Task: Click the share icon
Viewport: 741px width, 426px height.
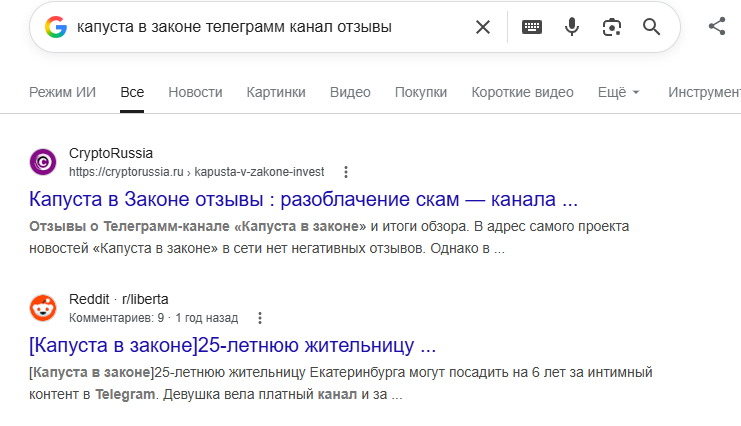Action: click(x=717, y=26)
